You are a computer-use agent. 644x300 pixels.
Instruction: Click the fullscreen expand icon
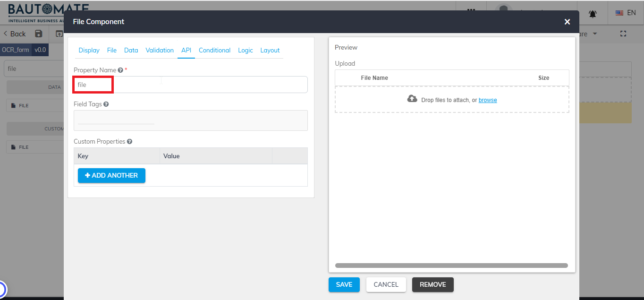tap(623, 34)
